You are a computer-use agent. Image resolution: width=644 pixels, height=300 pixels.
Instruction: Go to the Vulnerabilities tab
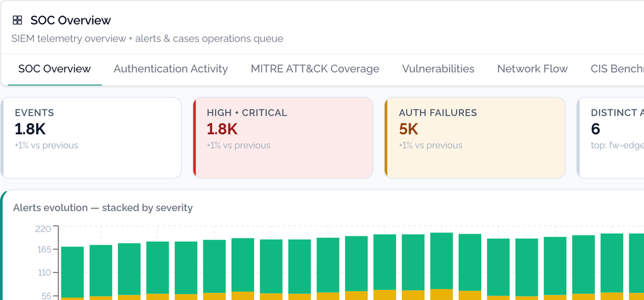438,69
